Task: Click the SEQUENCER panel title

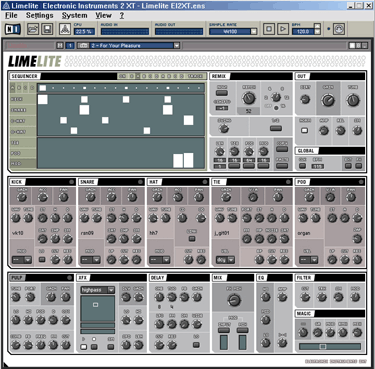Action: (24, 76)
